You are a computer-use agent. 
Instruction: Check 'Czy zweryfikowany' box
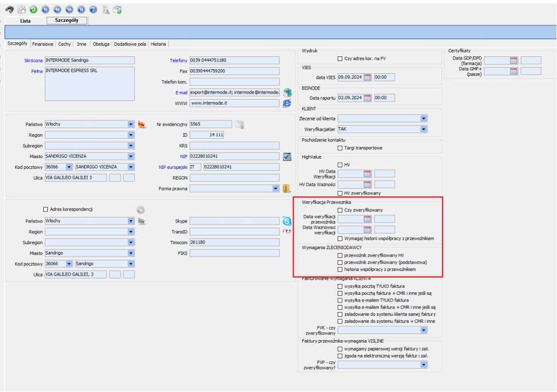tap(340, 210)
